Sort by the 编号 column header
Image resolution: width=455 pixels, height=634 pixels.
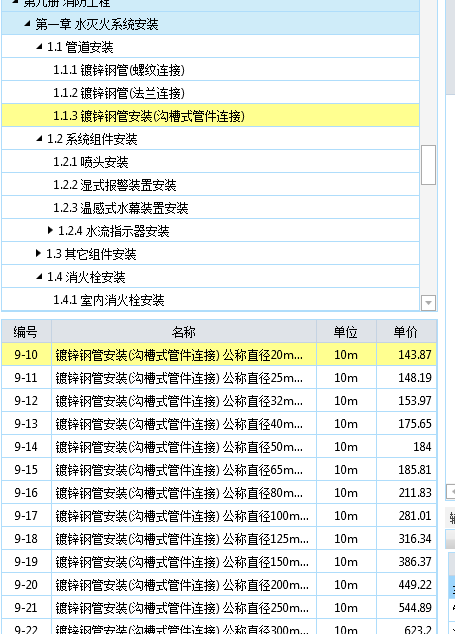point(26,332)
